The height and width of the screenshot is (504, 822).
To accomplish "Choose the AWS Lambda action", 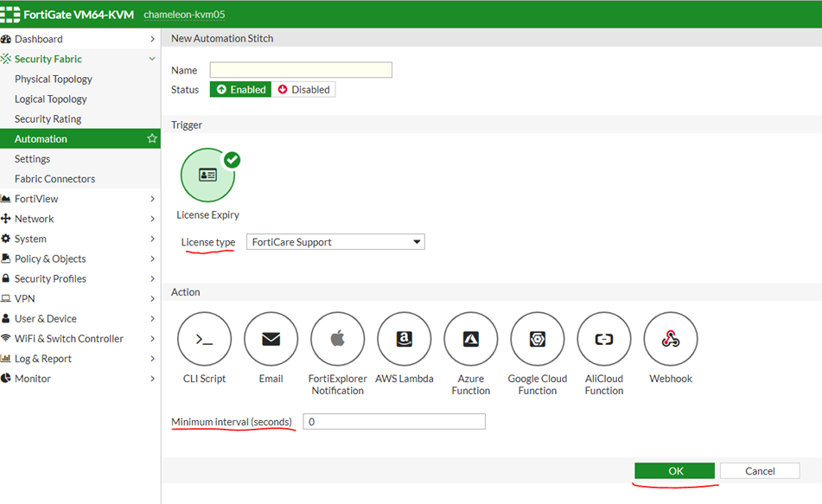I will (405, 339).
